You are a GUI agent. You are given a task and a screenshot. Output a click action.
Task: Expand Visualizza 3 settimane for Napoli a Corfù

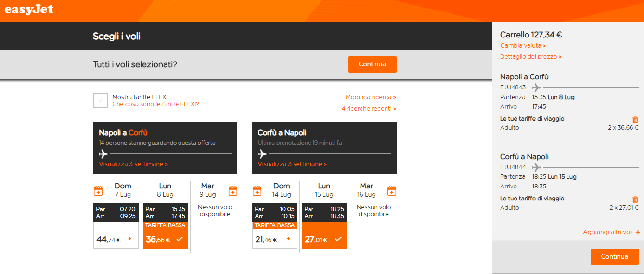click(133, 164)
